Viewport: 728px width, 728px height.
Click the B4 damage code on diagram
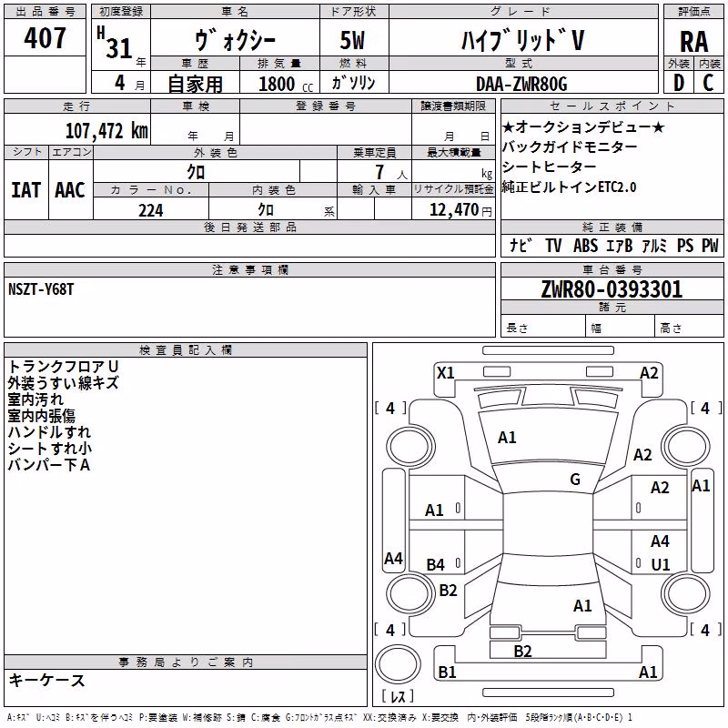435,564
